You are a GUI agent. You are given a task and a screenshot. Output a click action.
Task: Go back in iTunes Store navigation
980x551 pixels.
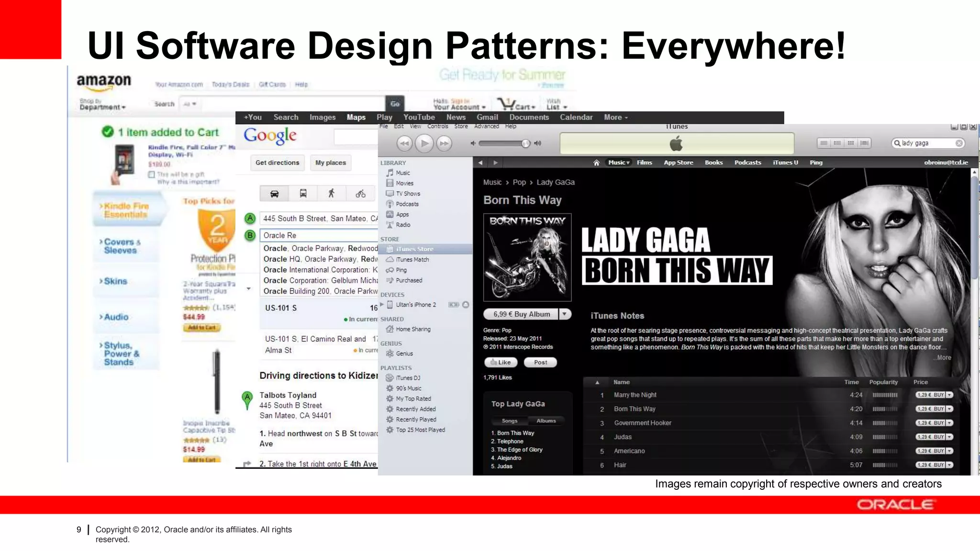480,163
